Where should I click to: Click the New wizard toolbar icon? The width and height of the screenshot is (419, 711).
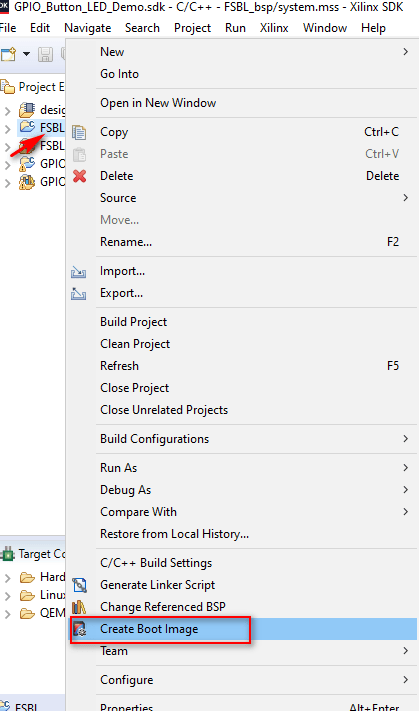pos(8,54)
